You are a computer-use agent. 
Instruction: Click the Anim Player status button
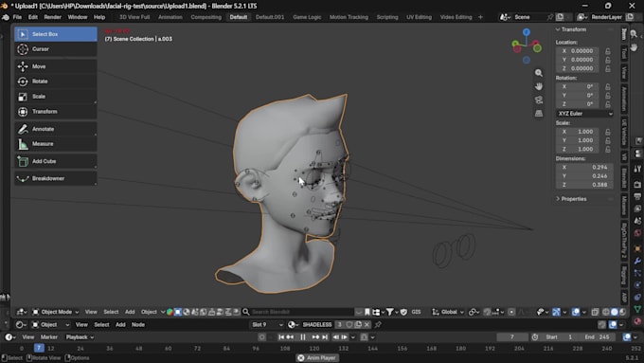(316, 358)
